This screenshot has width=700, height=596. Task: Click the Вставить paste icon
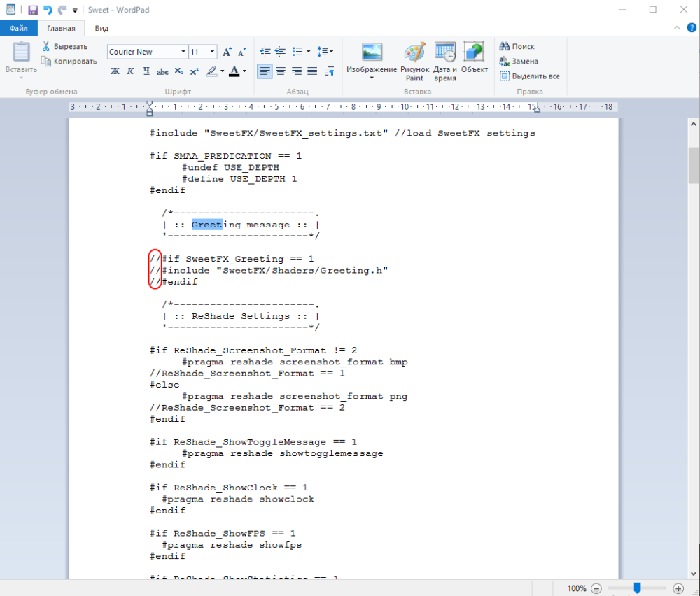point(21,52)
